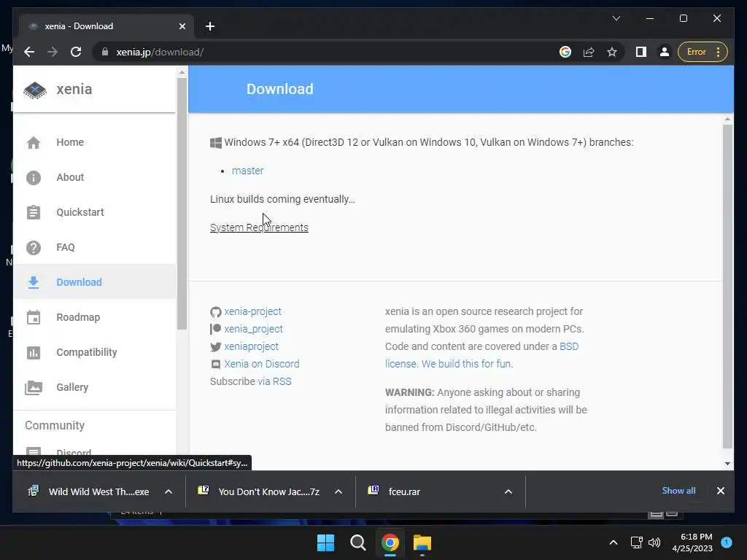747x560 pixels.
Task: Expand options for You Don't Know Jack 7z
Action: (338, 491)
